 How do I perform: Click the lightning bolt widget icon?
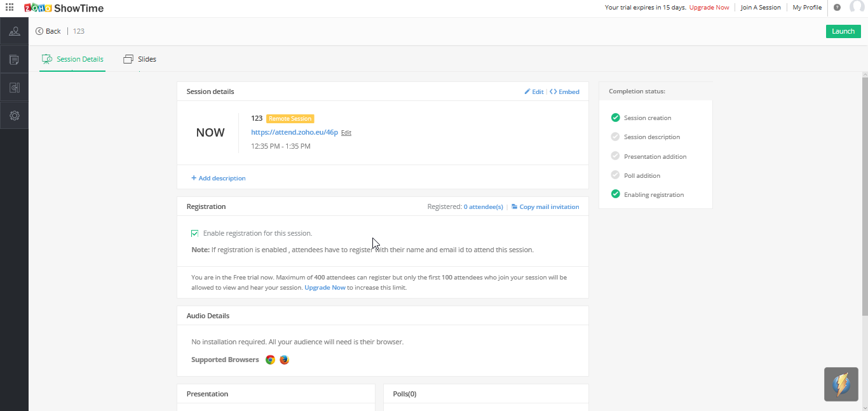[841, 384]
